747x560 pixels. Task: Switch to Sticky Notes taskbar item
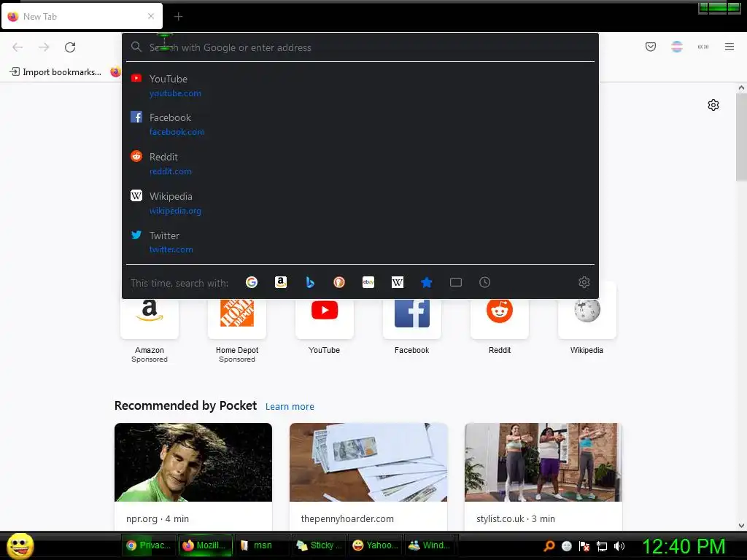click(x=320, y=545)
